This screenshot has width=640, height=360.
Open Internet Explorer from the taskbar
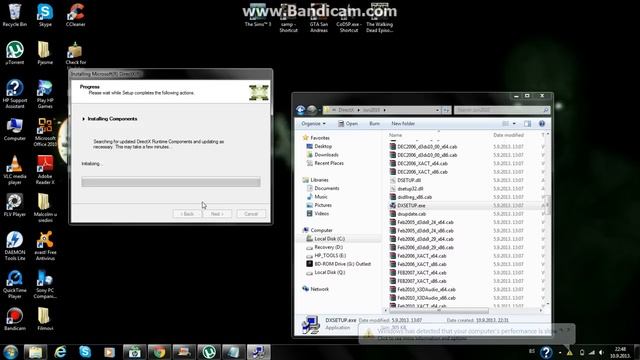click(x=60, y=352)
